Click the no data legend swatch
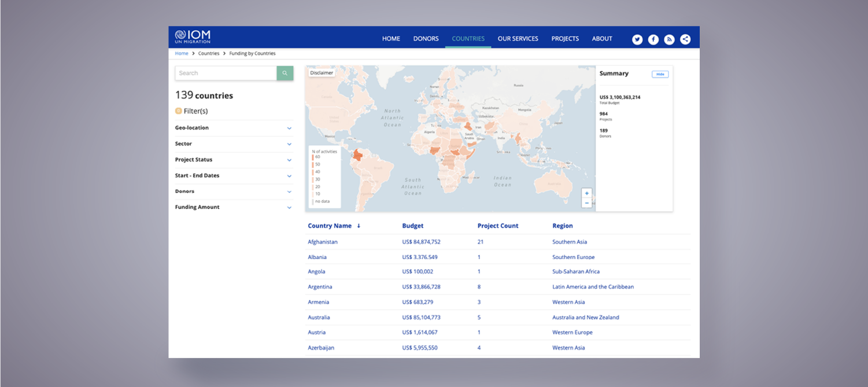Image resolution: width=868 pixels, height=387 pixels. click(x=313, y=201)
